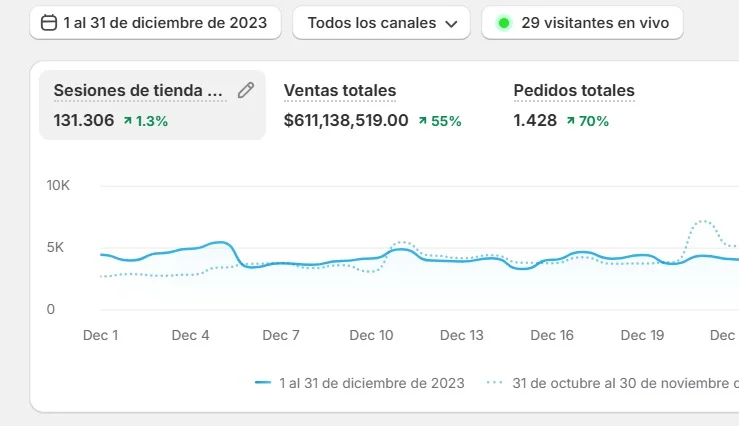Expand the Todos los canales dropdown
This screenshot has height=426, width=739.
click(381, 22)
